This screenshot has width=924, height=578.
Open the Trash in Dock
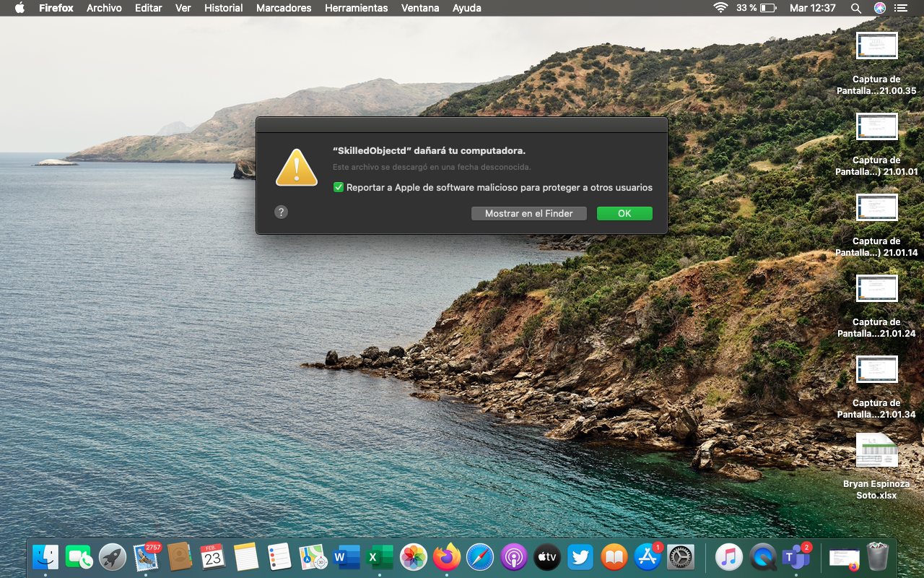(x=878, y=557)
